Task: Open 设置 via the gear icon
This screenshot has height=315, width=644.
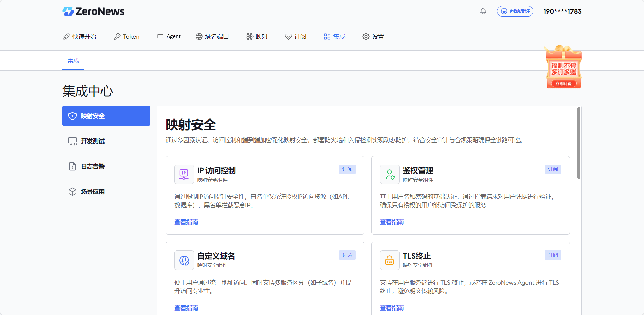Action: click(x=366, y=36)
